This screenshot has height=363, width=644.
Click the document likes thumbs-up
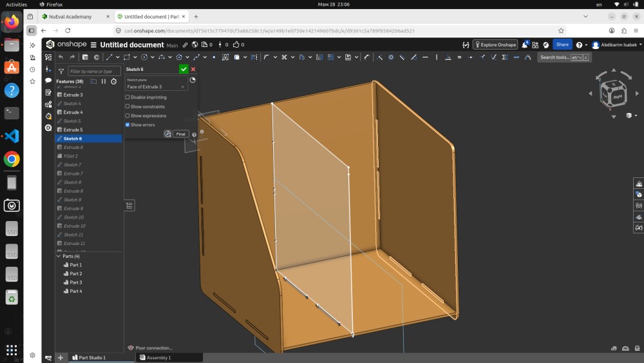point(236,44)
